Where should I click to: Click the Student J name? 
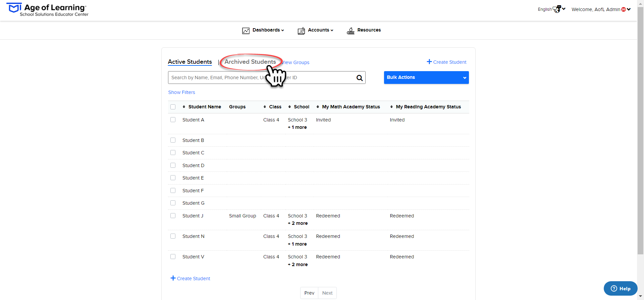pos(193,216)
